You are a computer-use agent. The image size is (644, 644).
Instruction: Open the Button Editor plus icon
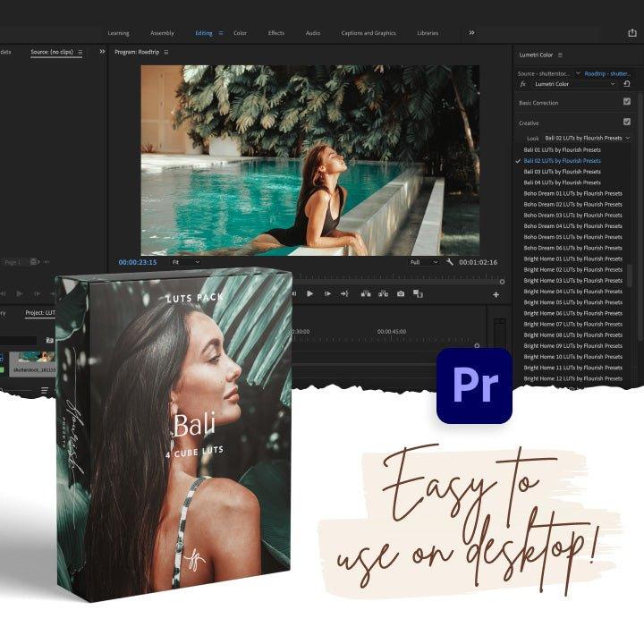point(496,294)
